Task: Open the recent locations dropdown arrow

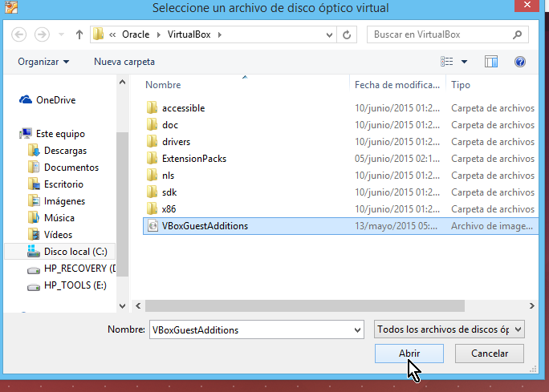Action: pyautogui.click(x=61, y=34)
